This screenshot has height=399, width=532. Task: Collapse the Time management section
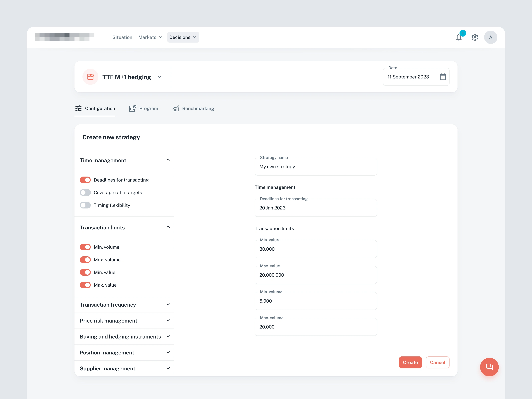coord(168,160)
